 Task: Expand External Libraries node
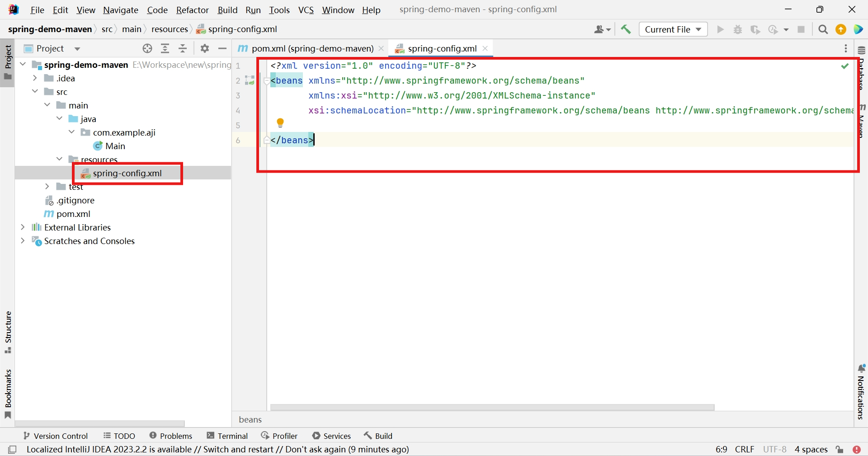point(23,227)
